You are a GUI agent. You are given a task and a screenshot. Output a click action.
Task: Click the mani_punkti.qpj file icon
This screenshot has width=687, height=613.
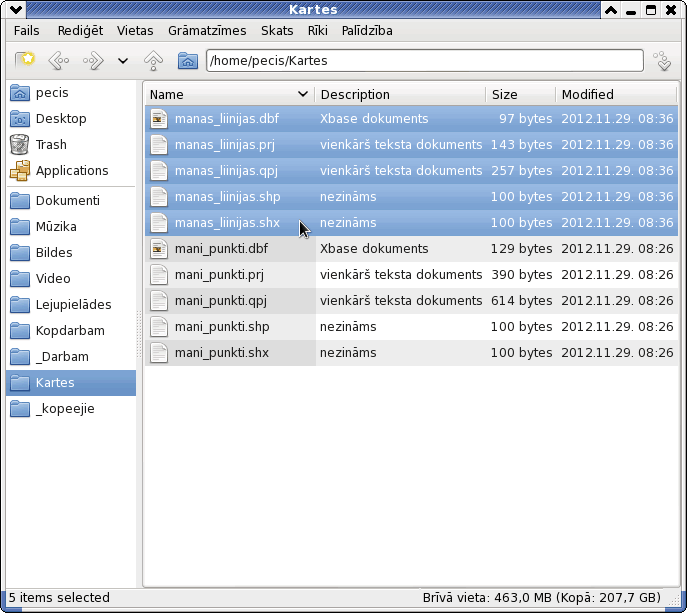(x=159, y=301)
